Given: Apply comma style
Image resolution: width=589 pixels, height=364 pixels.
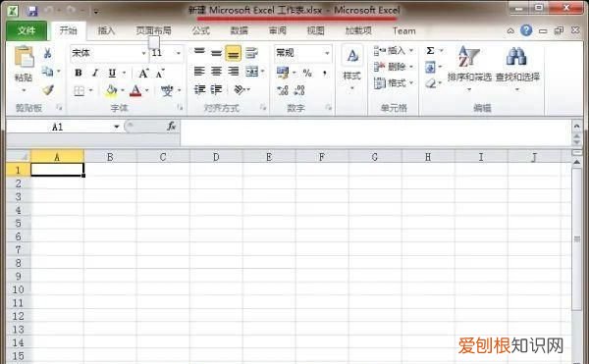Looking at the screenshot, I should pyautogui.click(x=325, y=73).
